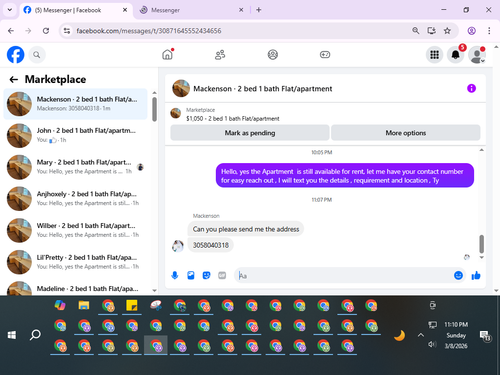Viewport: 500px width, 375px height.
Task: Show hidden system tray icons chevron
Action: 421,335
